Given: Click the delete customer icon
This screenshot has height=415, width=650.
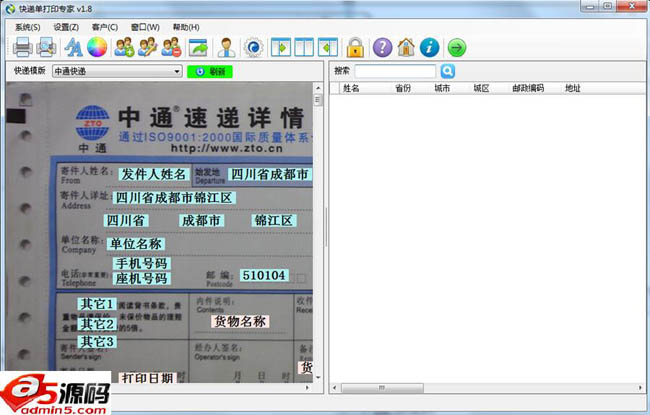Looking at the screenshot, I should (171, 47).
